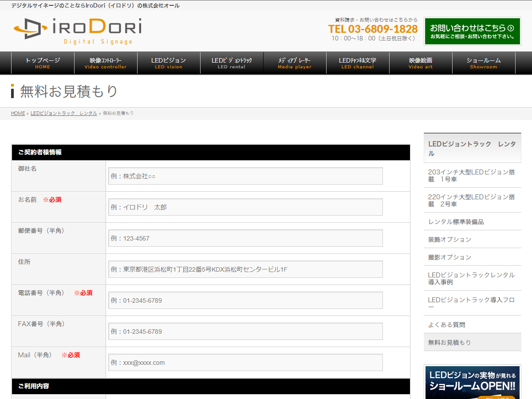Open the メディアプレーヤー Media player menu
532x399 pixels.
click(295, 63)
